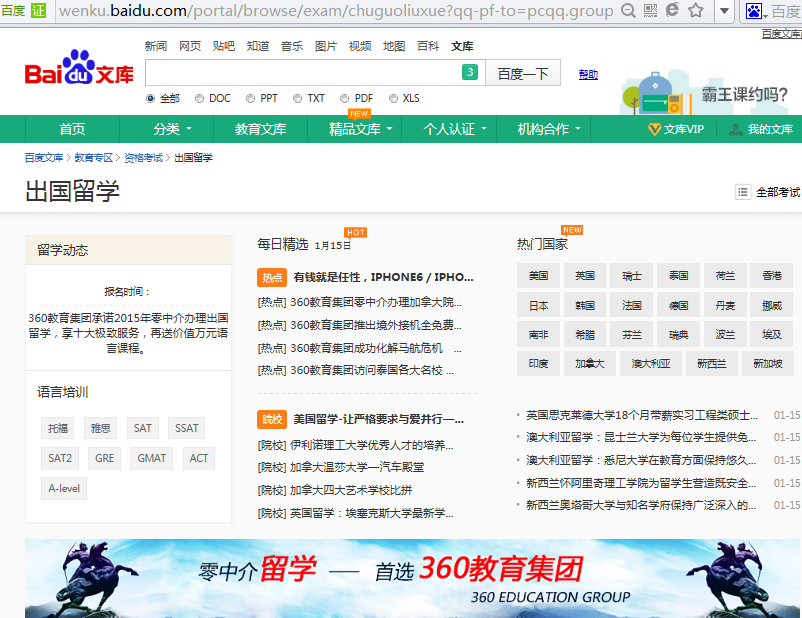Click the 美国 country button
The width and height of the screenshot is (802, 618).
(538, 276)
